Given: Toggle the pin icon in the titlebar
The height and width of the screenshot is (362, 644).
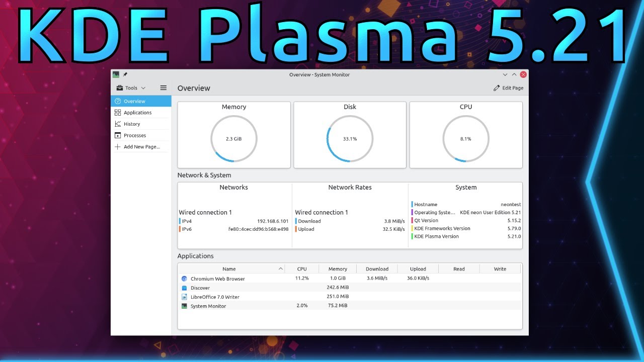Looking at the screenshot, I should click(x=125, y=74).
